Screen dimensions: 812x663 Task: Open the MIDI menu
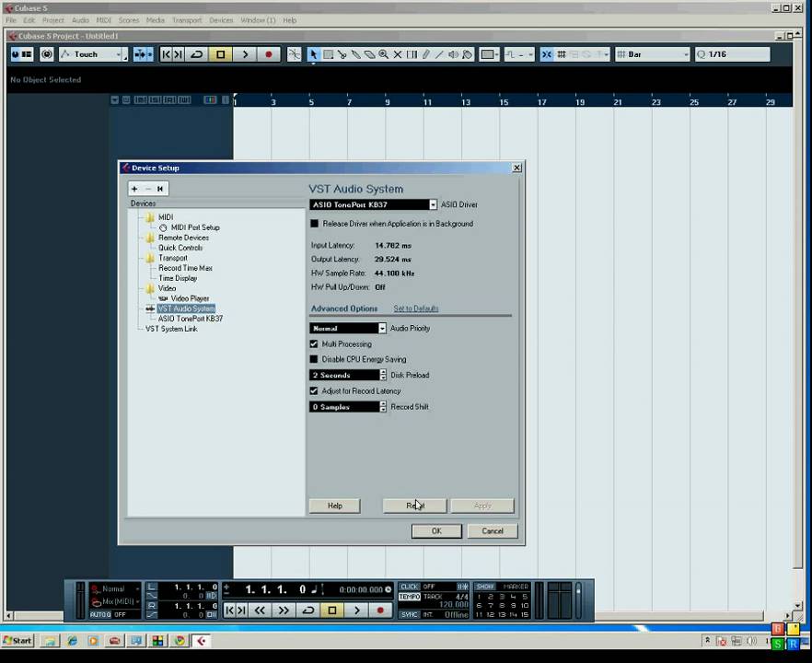coord(103,20)
